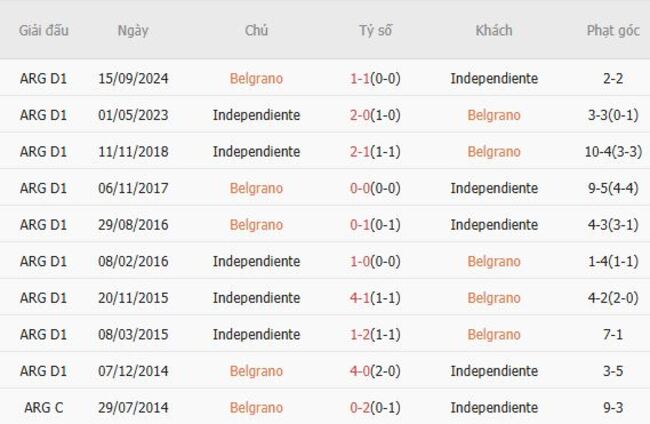Click the 4-1 score on 20/11/2015

361,298
